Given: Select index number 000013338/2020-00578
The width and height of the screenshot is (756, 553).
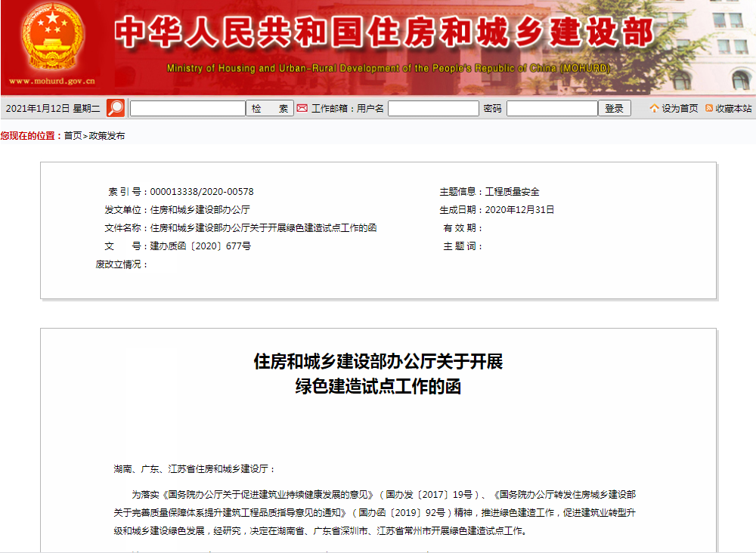Looking at the screenshot, I should 202,192.
